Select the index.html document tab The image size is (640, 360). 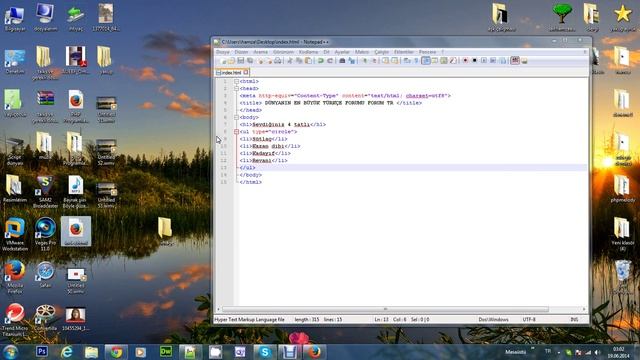(x=231, y=73)
